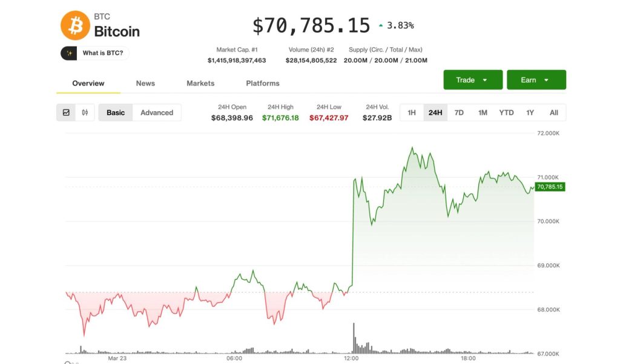Open the Platforms section link
Image resolution: width=620 pixels, height=364 pixels.
[262, 83]
